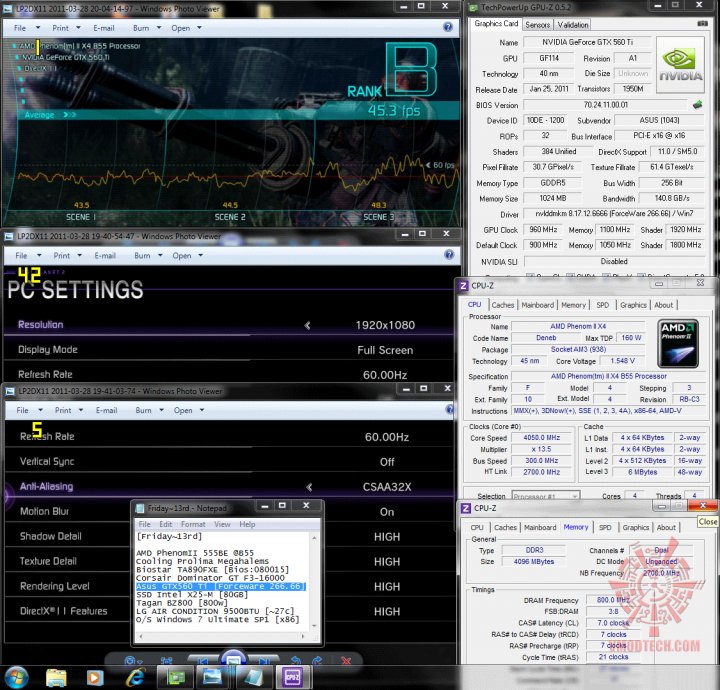720x690 pixels.
Task: Open the Windows Start orb
Action: click(x=17, y=677)
